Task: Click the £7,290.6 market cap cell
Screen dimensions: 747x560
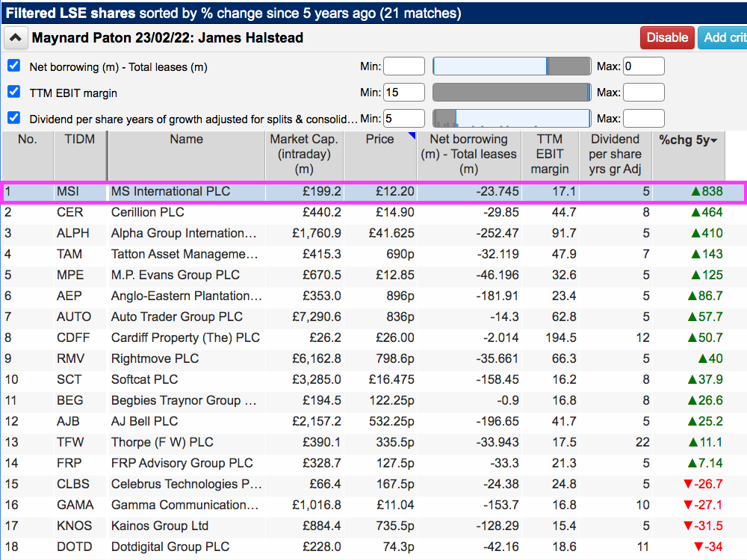Action: [x=316, y=317]
